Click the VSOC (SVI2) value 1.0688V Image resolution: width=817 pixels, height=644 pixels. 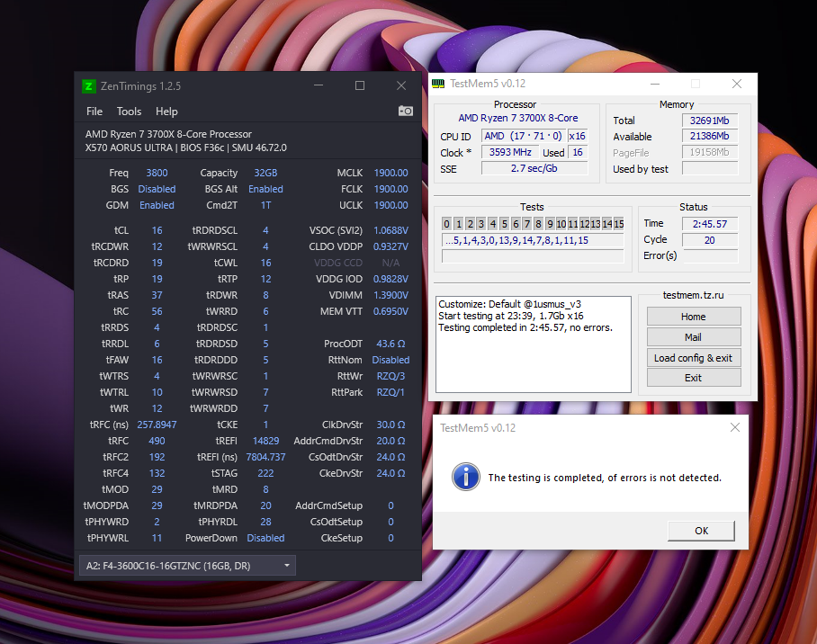click(391, 229)
